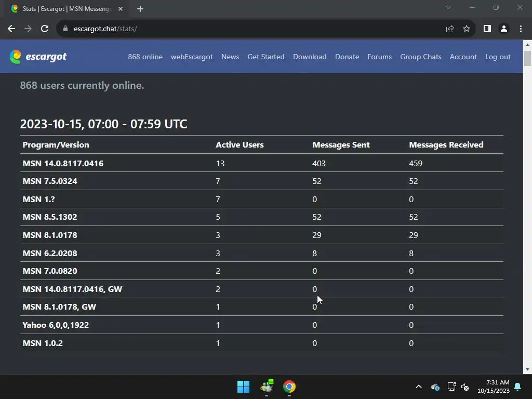532x399 pixels.
Task: Click the escargot logo
Action: [x=38, y=57]
